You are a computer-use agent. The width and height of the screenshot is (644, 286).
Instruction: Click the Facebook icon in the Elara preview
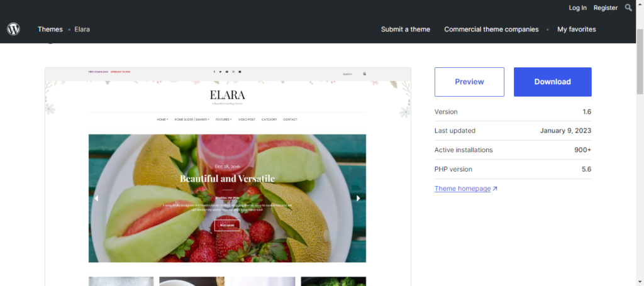click(214, 72)
